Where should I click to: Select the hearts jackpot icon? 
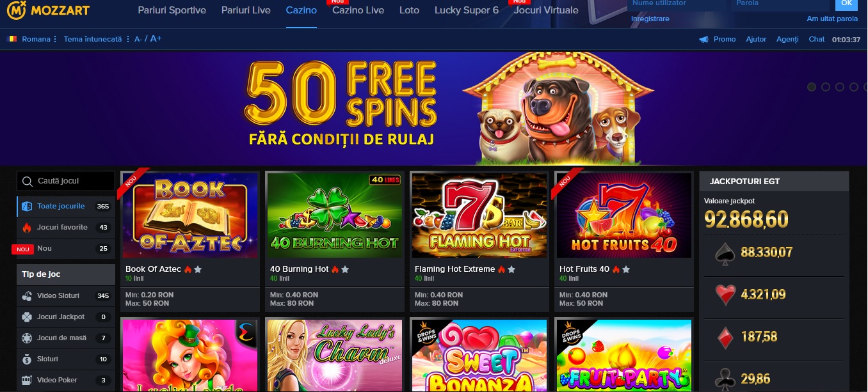[725, 295]
